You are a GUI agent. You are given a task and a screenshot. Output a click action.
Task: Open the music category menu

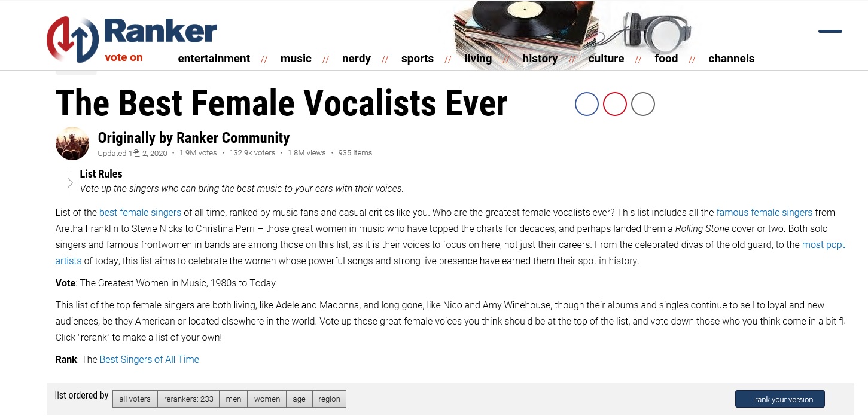point(296,59)
